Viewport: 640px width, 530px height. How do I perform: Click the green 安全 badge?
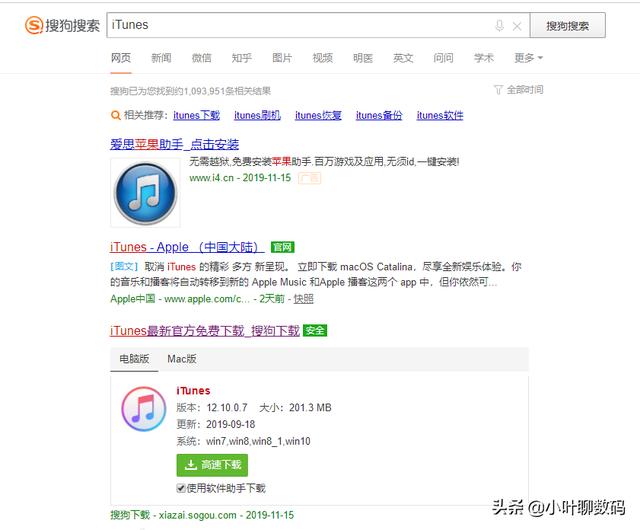pyautogui.click(x=315, y=330)
